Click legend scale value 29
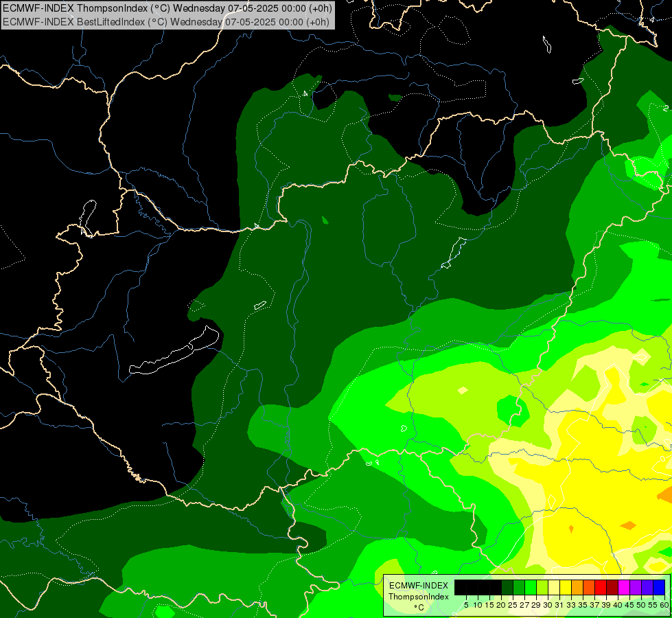The image size is (672, 618). 535,605
